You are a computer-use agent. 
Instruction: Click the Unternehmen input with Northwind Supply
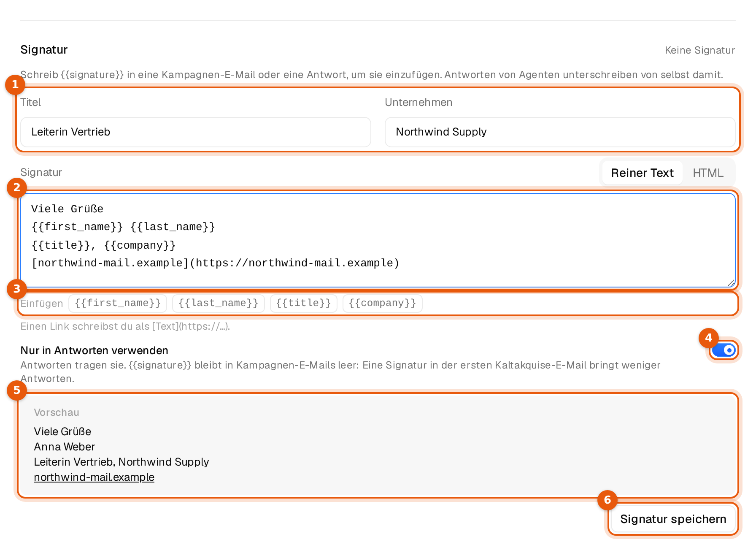[x=560, y=132]
